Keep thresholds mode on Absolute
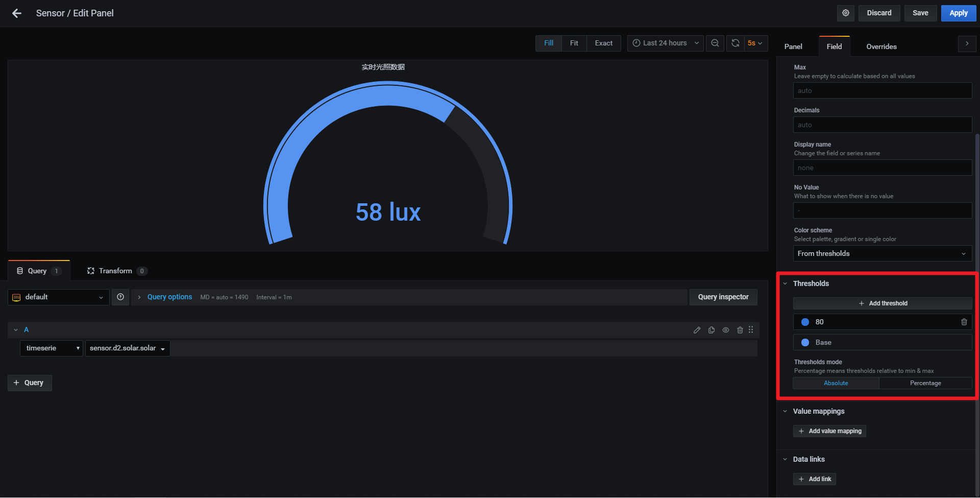Screen dimensions: 980x498 [836, 383]
